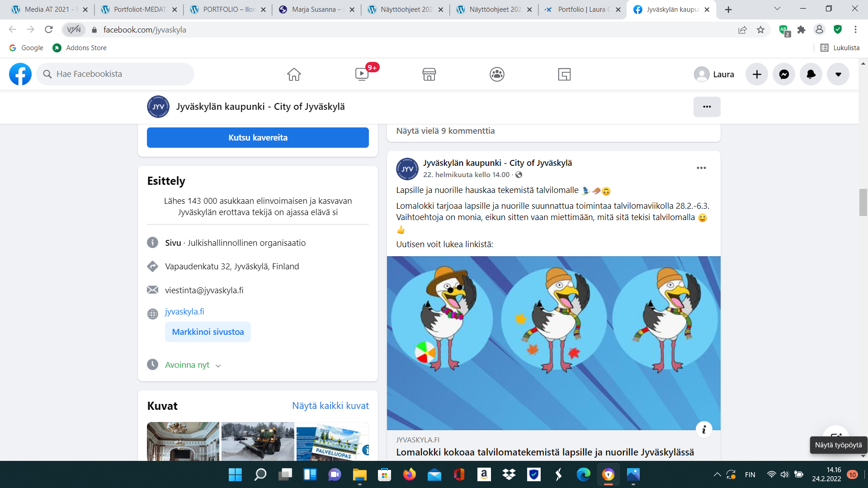The width and height of the screenshot is (868, 488).
Task: Open taskbar clock and date
Action: [826, 474]
